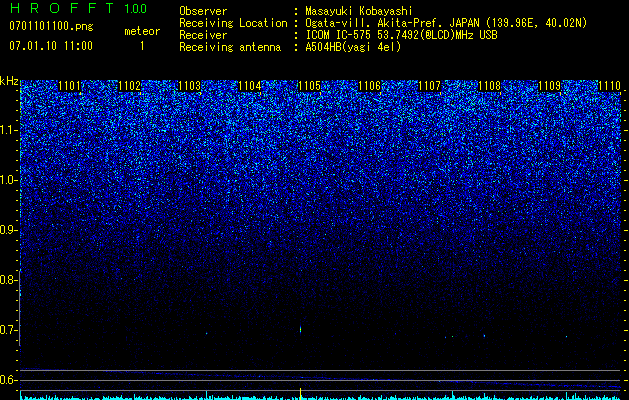
Task: Click the observer name Masayuki Kobayashi
Action: [359, 11]
